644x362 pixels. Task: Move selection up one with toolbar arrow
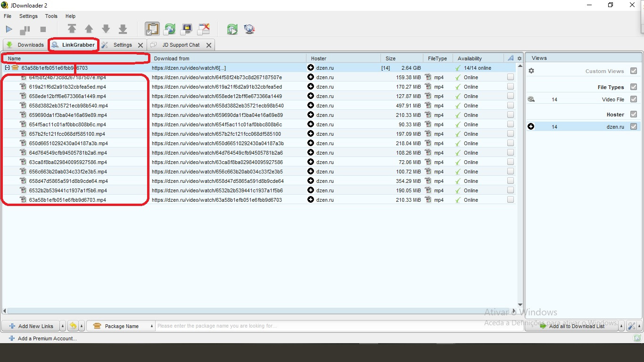89,29
